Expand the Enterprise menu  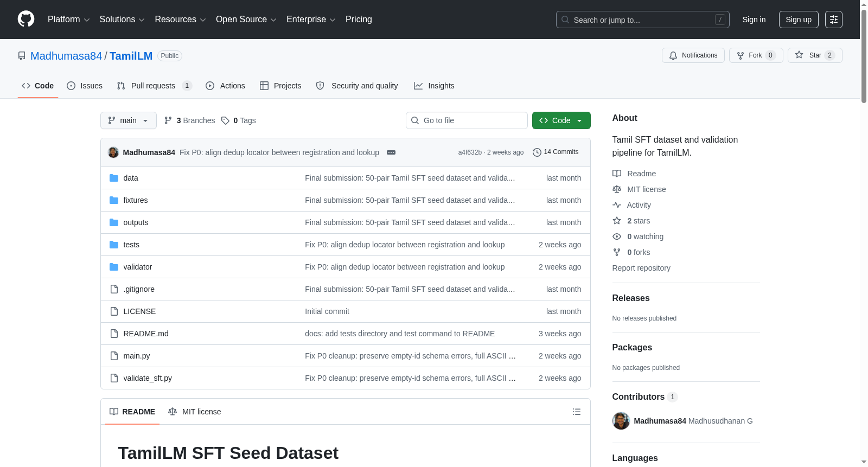(x=311, y=20)
